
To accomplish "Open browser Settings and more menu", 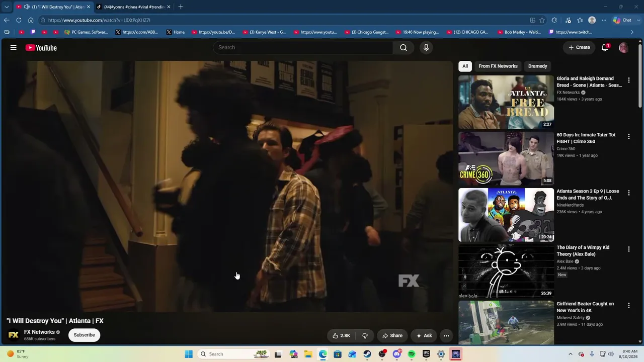I will point(604,20).
